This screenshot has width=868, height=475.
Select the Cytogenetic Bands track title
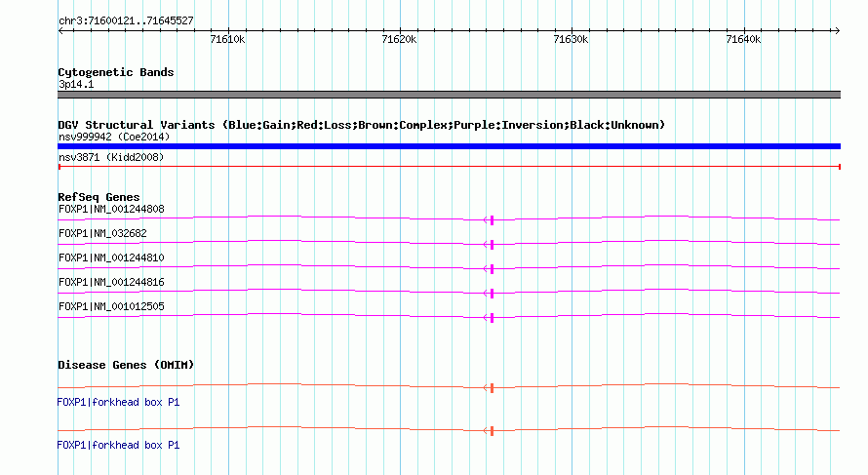coord(116,72)
